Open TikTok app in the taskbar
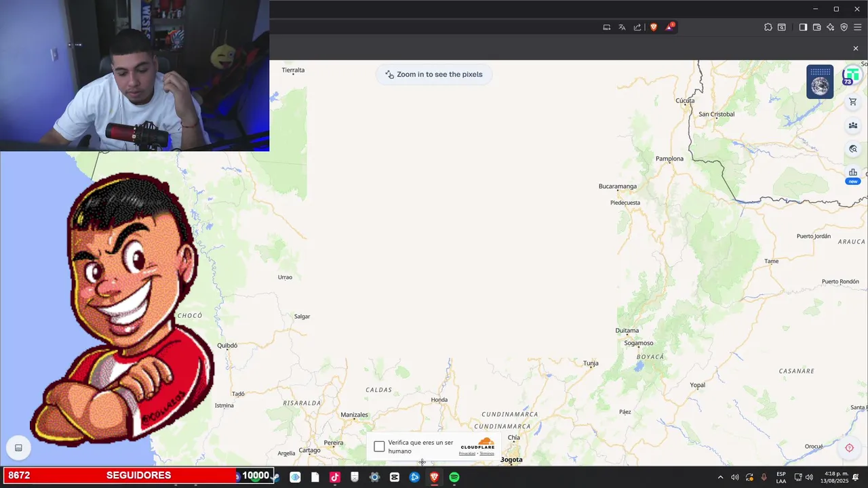This screenshot has height=488, width=868. click(334, 477)
